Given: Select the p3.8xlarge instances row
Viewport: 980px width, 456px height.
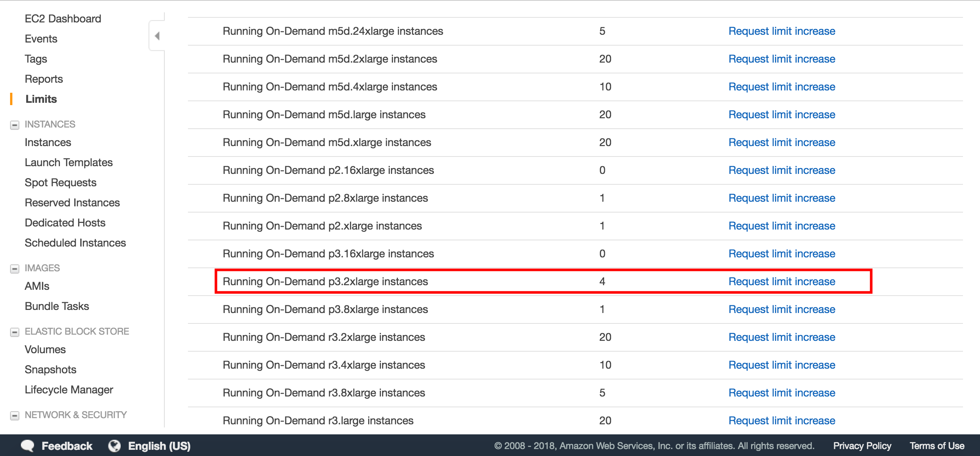Looking at the screenshot, I should (325, 309).
